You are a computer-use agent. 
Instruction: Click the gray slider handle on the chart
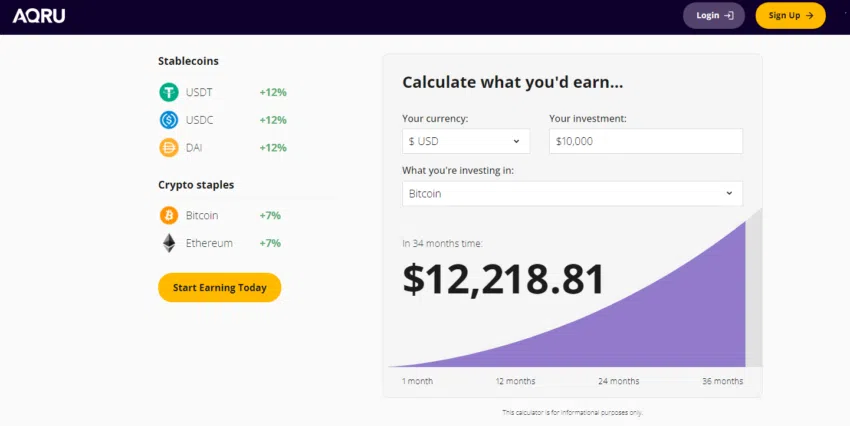pyautogui.click(x=754, y=287)
